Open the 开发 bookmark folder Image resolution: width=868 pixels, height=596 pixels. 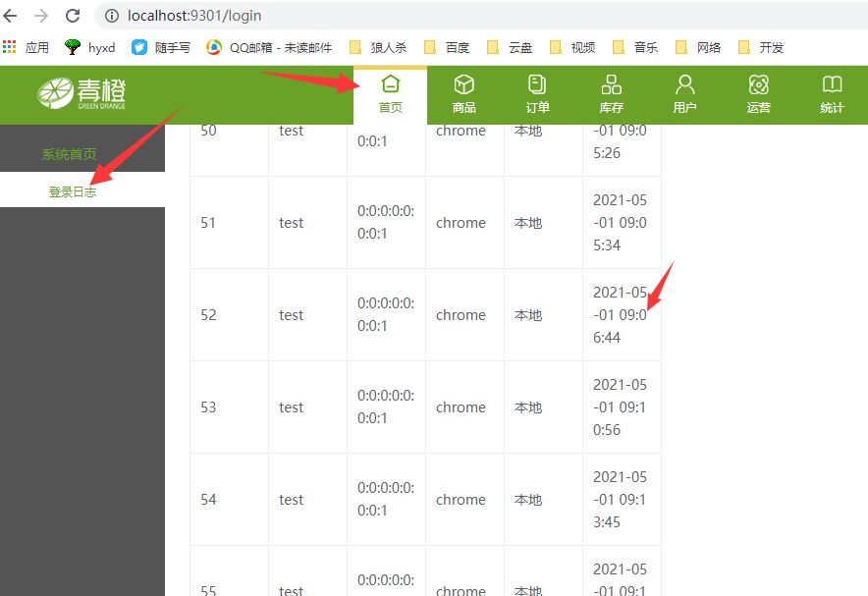(x=761, y=47)
